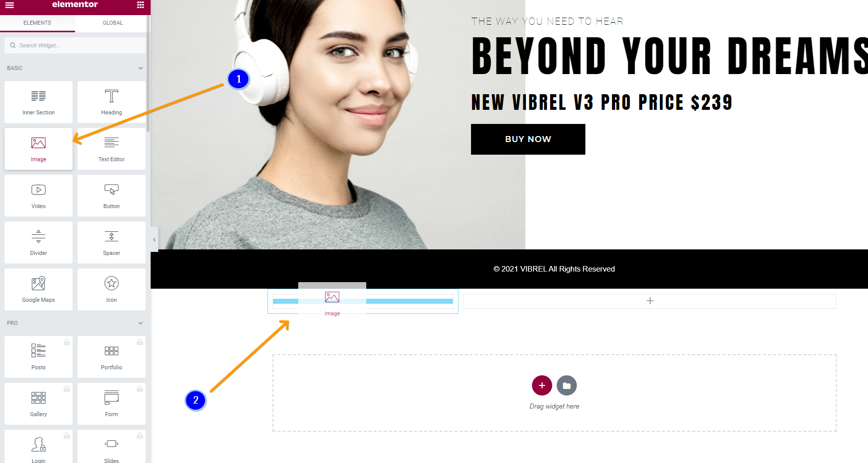
Task: Select the Video widget
Action: [38, 195]
